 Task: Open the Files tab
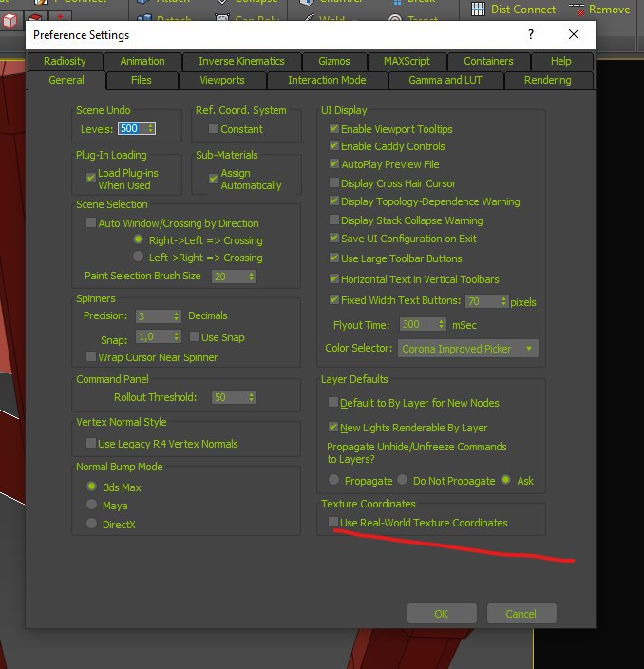pos(142,80)
